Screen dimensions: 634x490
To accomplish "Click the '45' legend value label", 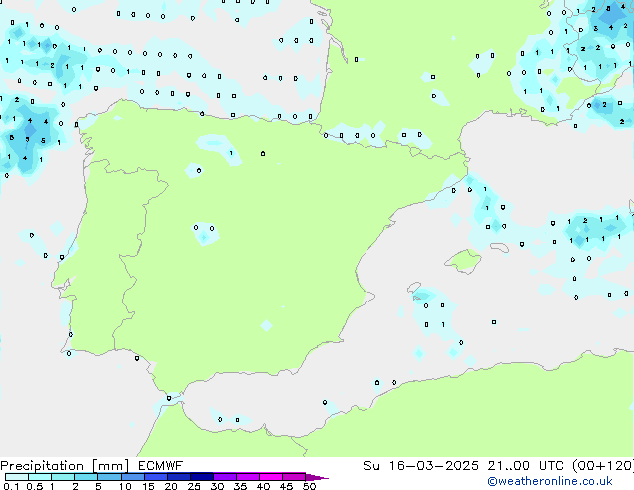I will coord(286,486).
